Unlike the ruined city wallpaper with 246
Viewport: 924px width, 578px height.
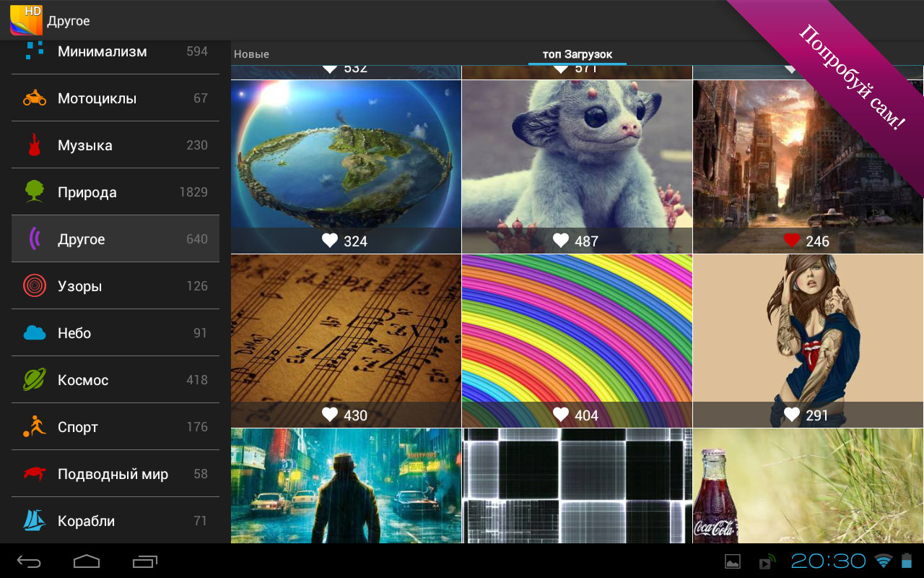pos(792,241)
